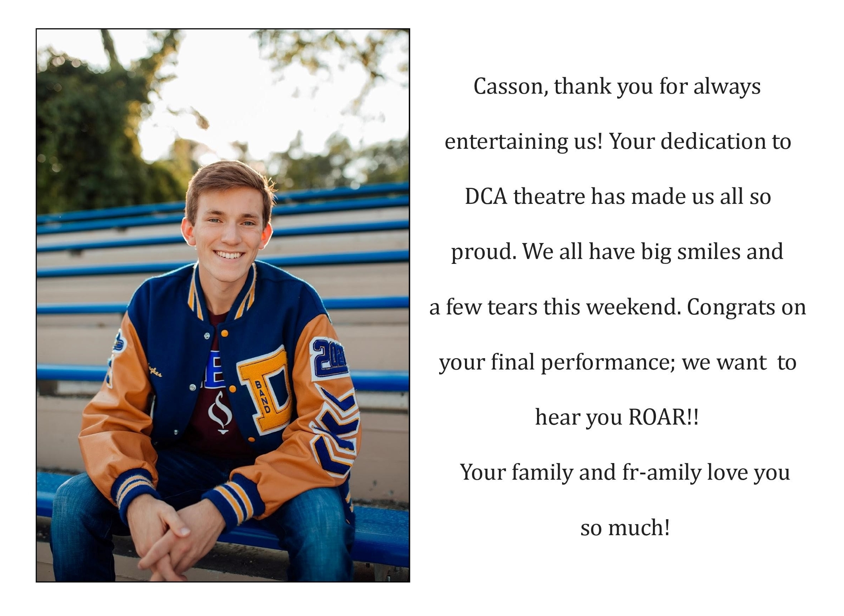Click the senior portrait photo

click(x=223, y=305)
